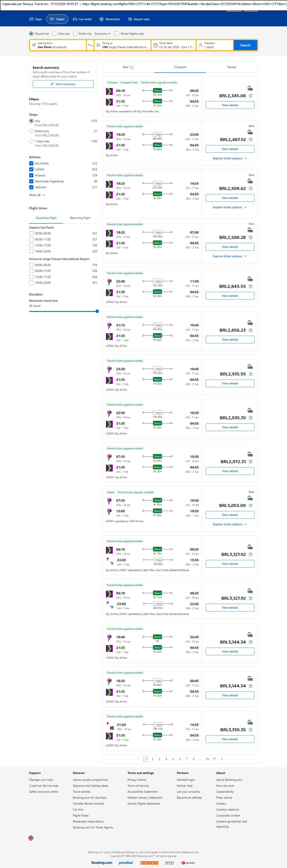Viewport: 287px width, 868px height.
Task: Expand Explore ticket options for BRL2,487.52 flight
Action: coord(230,158)
